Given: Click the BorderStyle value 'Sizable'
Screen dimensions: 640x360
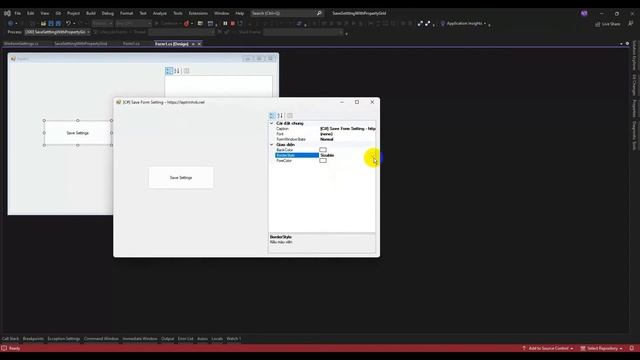Looking at the screenshot, I should 327,155.
